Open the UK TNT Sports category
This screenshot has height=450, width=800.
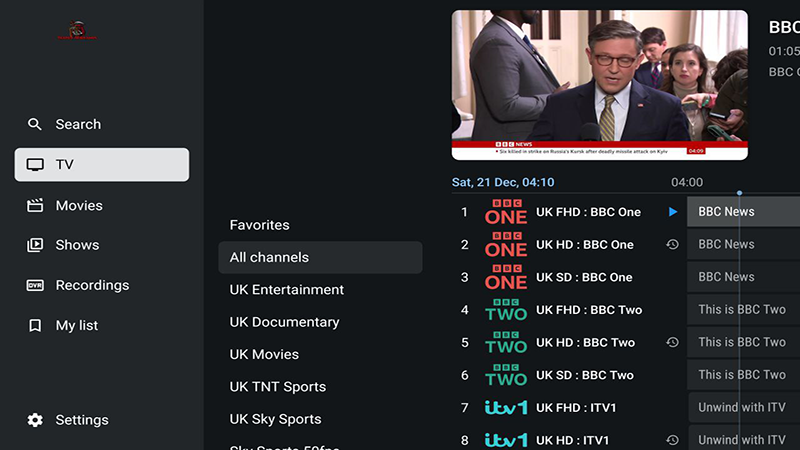click(277, 387)
